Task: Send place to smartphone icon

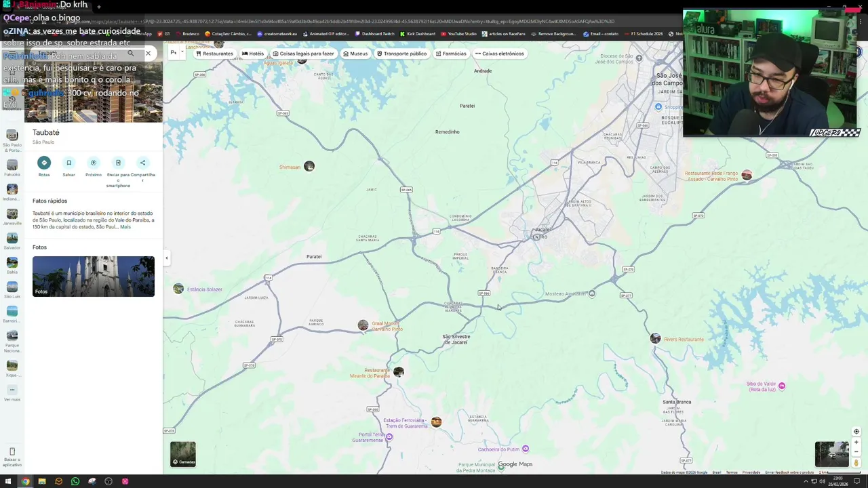Action: [x=118, y=163]
